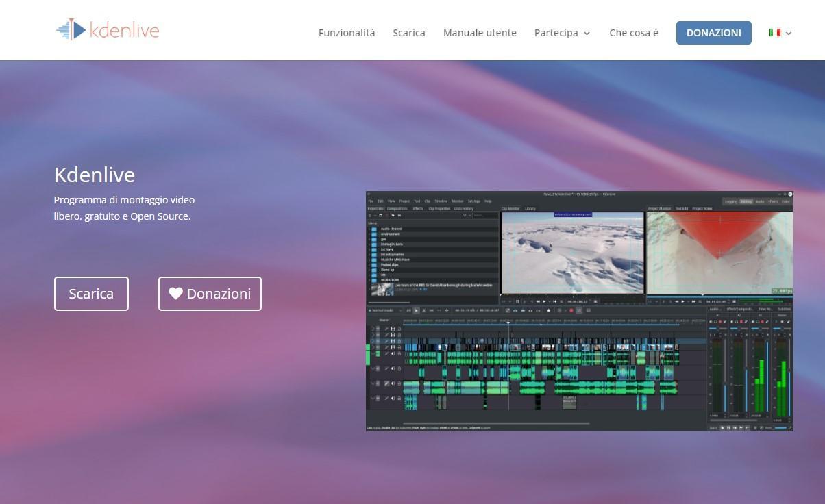The image size is (825, 504).
Task: Open the Funzionalità page from the navigation
Action: coord(347,33)
